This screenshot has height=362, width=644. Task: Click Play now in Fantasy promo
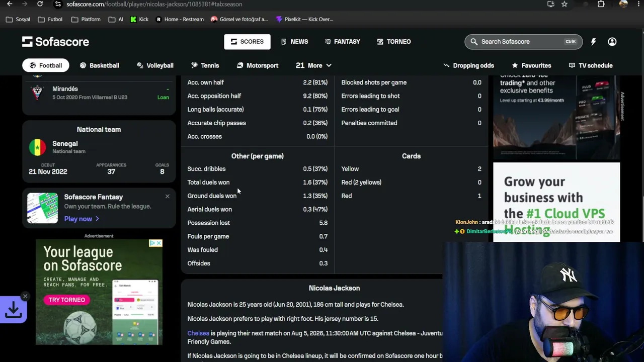click(x=82, y=219)
